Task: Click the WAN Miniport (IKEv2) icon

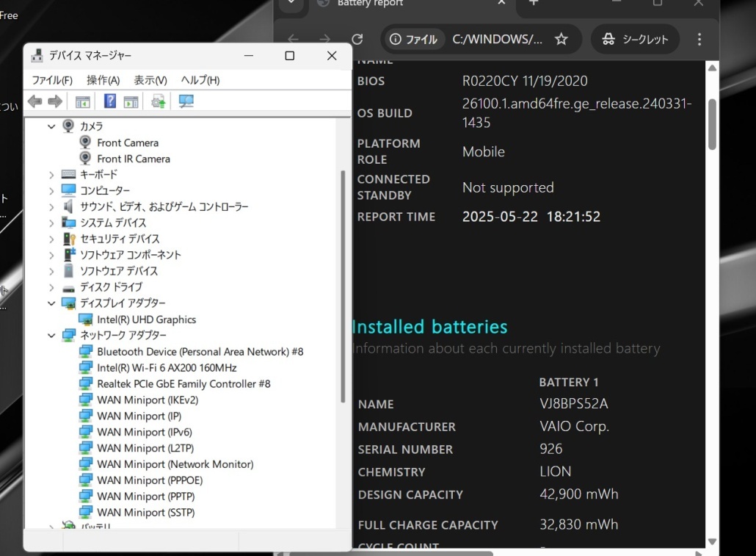Action: (85, 400)
